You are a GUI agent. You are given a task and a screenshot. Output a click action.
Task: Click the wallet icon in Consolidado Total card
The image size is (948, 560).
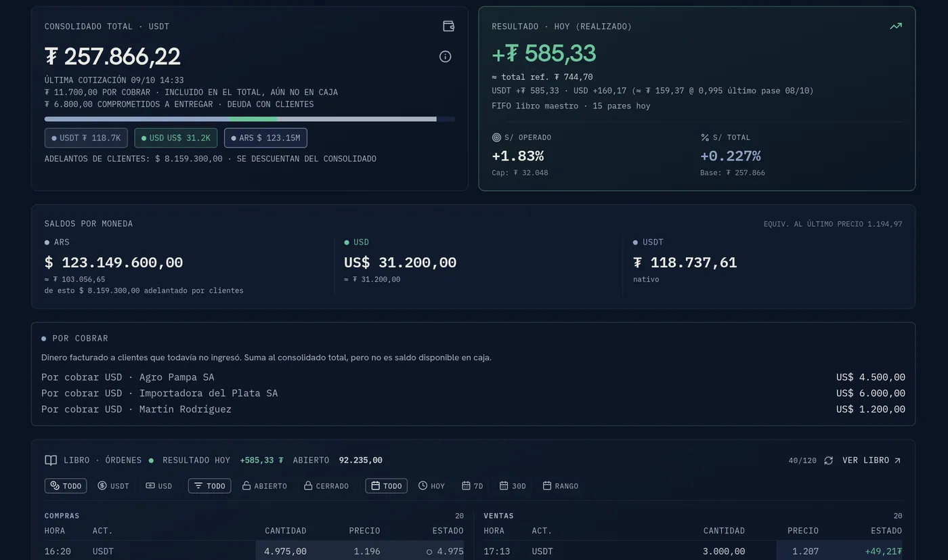coord(448,26)
